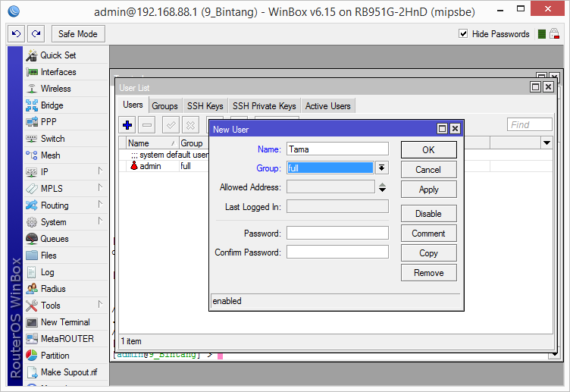The height and width of the screenshot is (392, 570).
Task: Click the green traffic indicator icon
Action: 542,34
